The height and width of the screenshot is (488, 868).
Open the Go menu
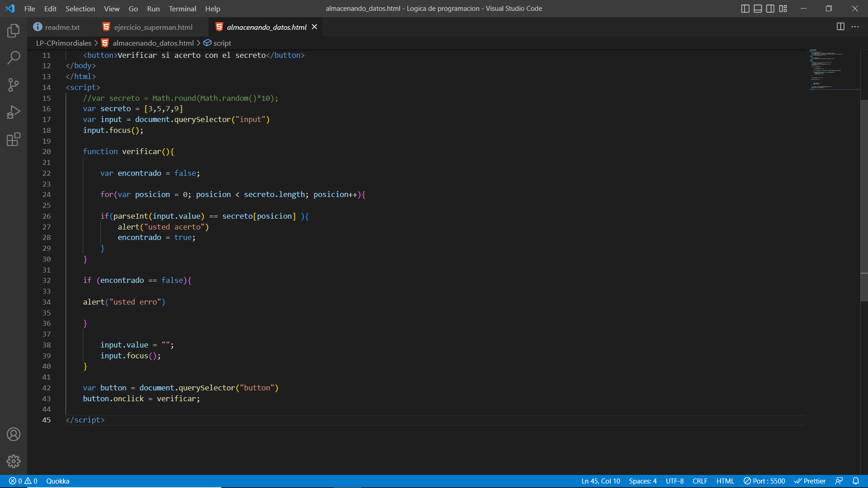[133, 9]
